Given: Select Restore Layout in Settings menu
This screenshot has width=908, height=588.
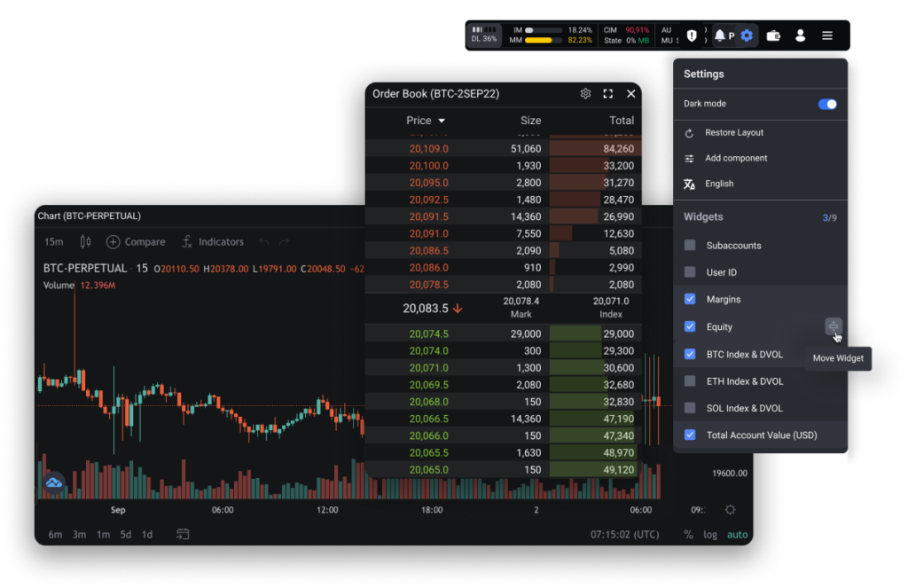Looking at the screenshot, I should (x=733, y=132).
